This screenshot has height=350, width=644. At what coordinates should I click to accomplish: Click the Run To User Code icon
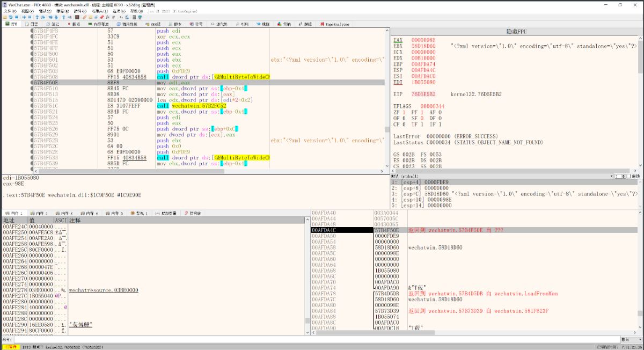click(x=70, y=17)
